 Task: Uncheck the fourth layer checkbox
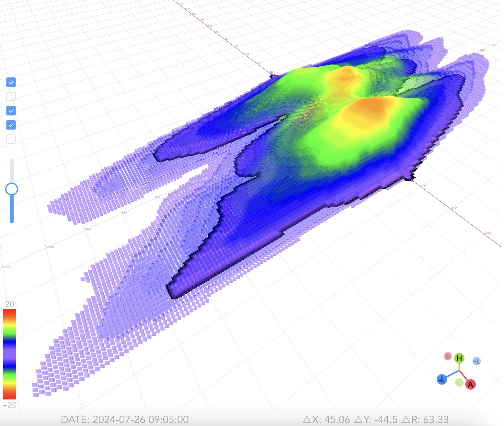pyautogui.click(x=11, y=125)
